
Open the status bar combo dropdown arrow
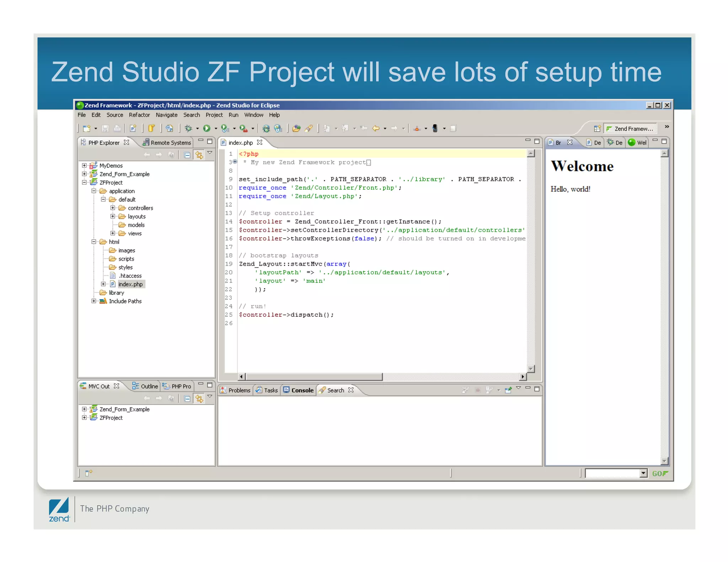click(643, 473)
